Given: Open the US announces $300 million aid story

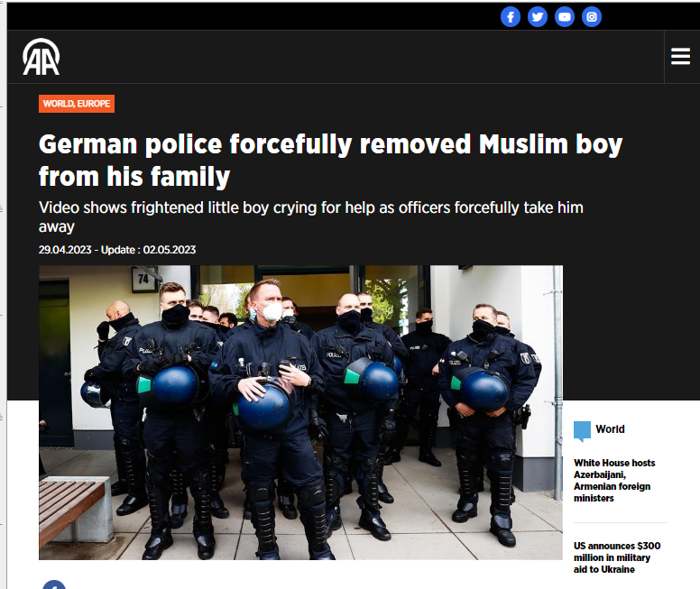Looking at the screenshot, I should click(x=617, y=557).
